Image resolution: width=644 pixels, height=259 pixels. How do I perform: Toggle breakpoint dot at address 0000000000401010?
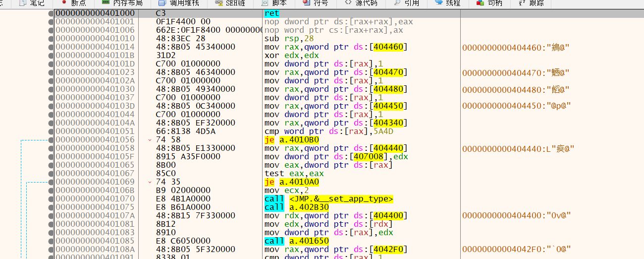tap(51, 39)
